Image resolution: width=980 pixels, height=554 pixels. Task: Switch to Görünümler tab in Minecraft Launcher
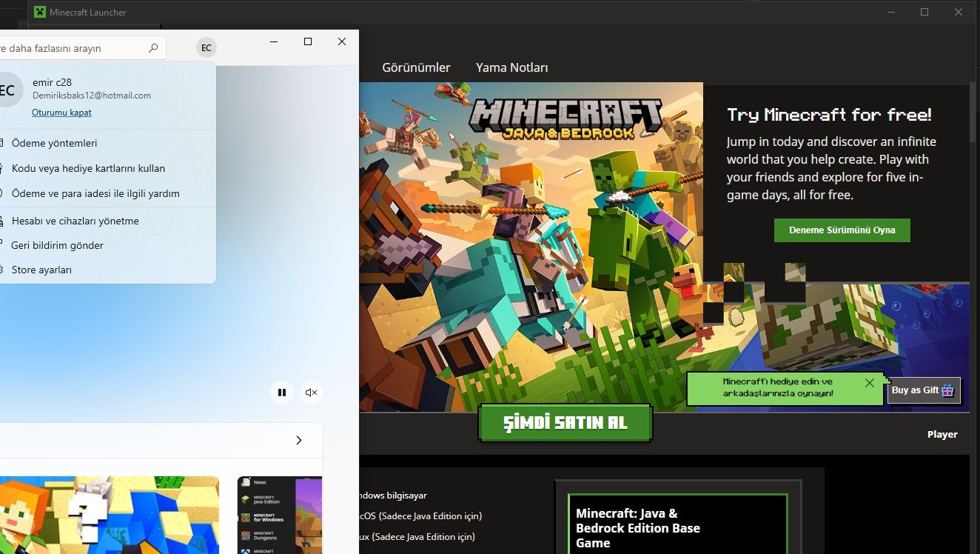416,67
